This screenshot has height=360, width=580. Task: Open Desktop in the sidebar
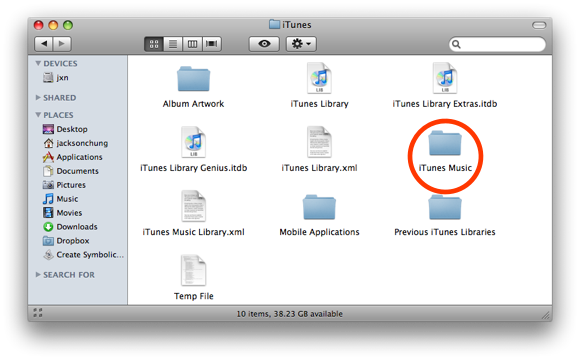coord(65,129)
